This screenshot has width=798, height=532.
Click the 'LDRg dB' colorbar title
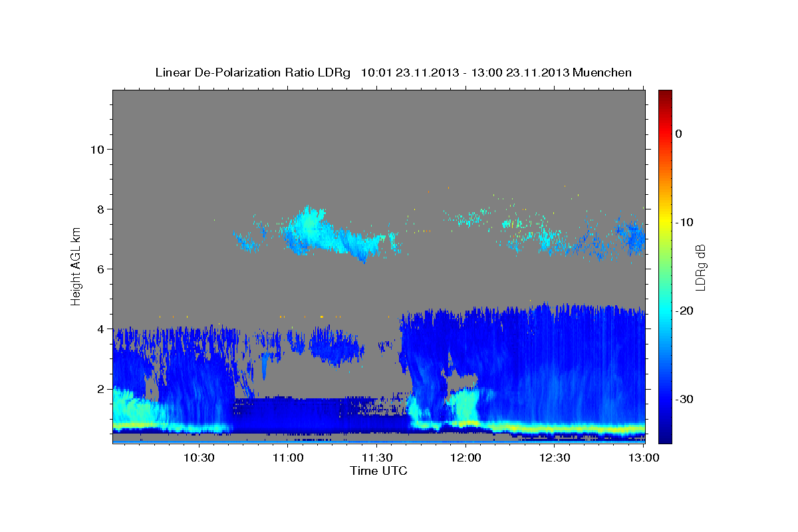tap(701, 267)
